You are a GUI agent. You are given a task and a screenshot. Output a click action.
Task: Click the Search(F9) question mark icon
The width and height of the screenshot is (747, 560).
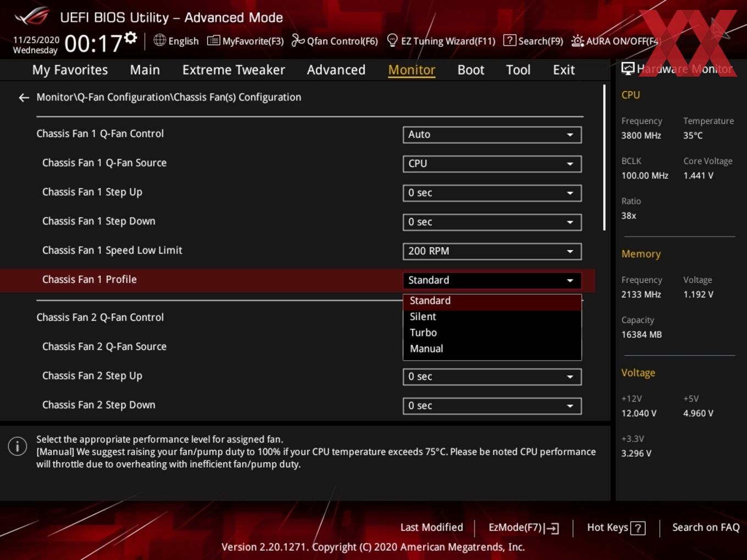pos(510,40)
